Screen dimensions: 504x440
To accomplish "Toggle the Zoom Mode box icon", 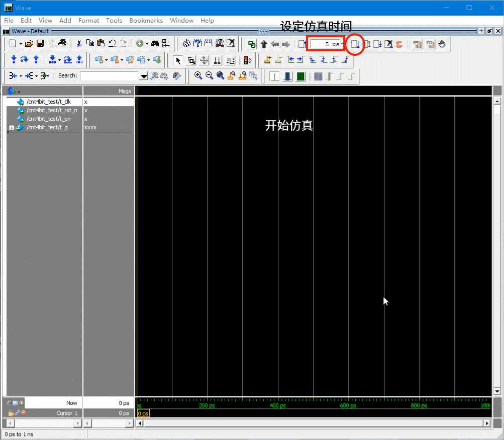I will (x=191, y=60).
